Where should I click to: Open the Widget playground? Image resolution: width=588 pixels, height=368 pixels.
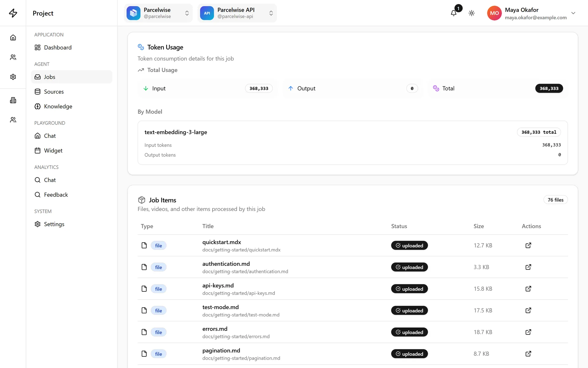point(71,151)
